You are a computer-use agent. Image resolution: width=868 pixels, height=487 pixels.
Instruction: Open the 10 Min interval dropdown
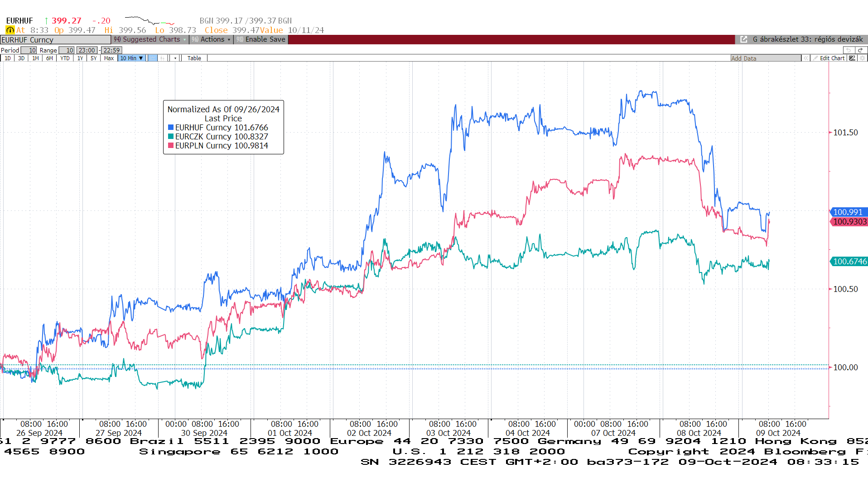point(131,58)
